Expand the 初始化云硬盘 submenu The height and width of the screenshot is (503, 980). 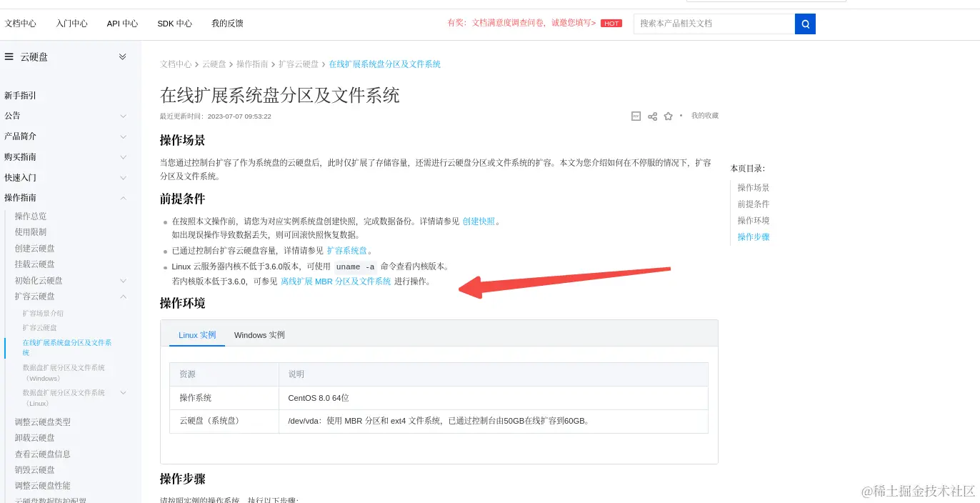click(123, 281)
